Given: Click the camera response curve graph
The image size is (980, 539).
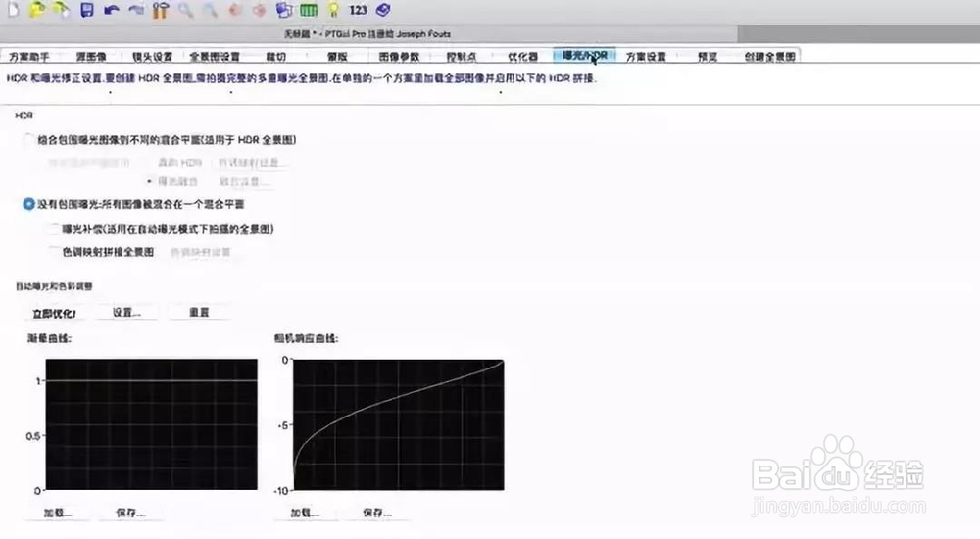Looking at the screenshot, I should [x=399, y=424].
